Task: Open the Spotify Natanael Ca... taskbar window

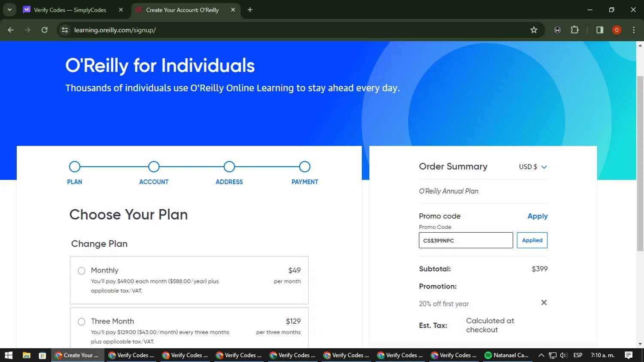Action: (x=507, y=355)
